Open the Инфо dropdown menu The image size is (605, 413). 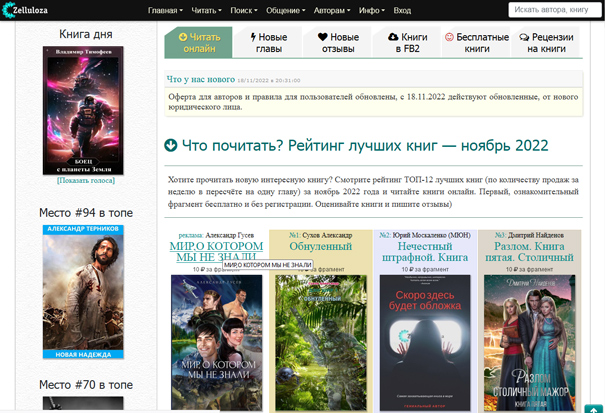coord(372,10)
